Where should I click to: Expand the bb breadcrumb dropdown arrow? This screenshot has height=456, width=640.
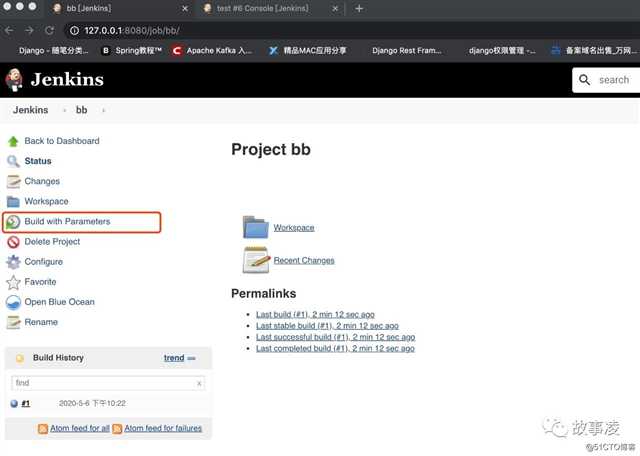tap(103, 111)
